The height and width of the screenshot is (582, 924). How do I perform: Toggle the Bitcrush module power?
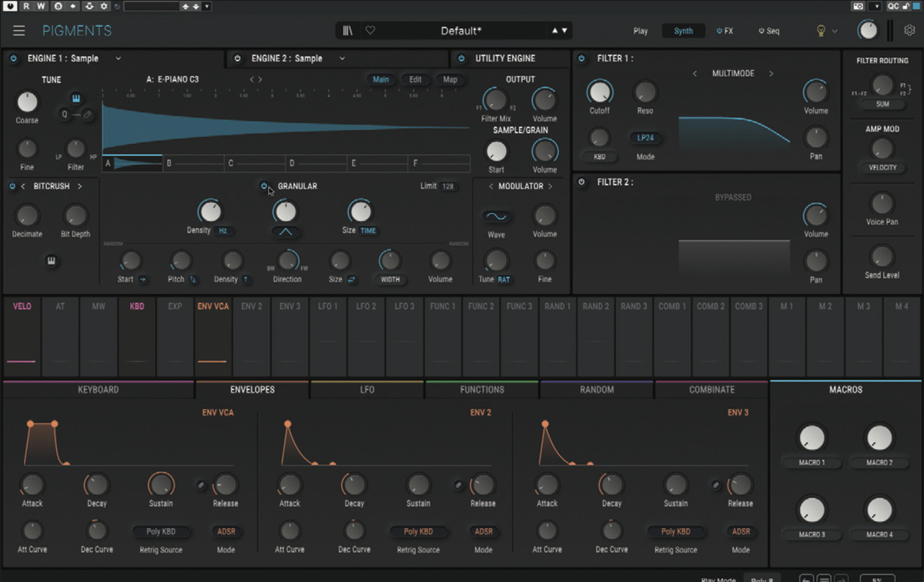(x=11, y=186)
